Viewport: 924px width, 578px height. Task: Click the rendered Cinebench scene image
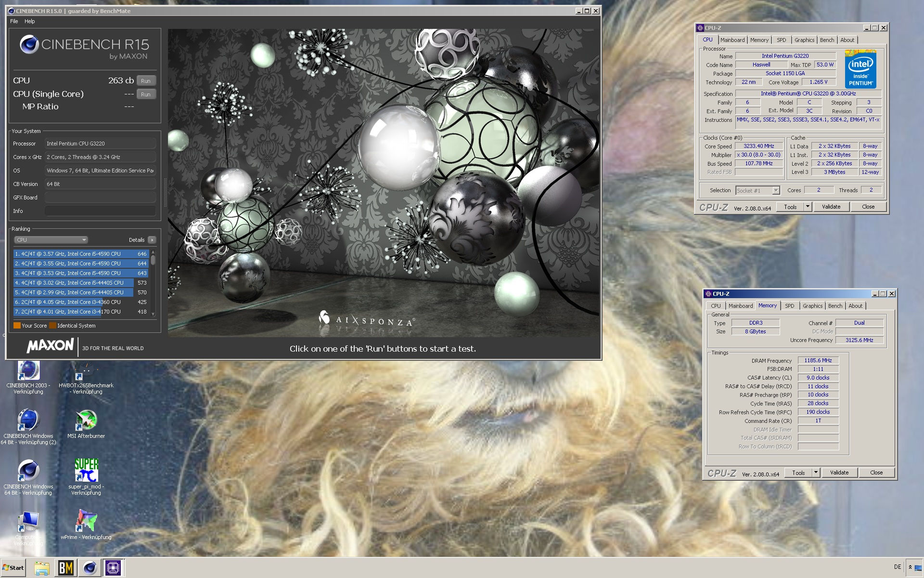click(384, 183)
